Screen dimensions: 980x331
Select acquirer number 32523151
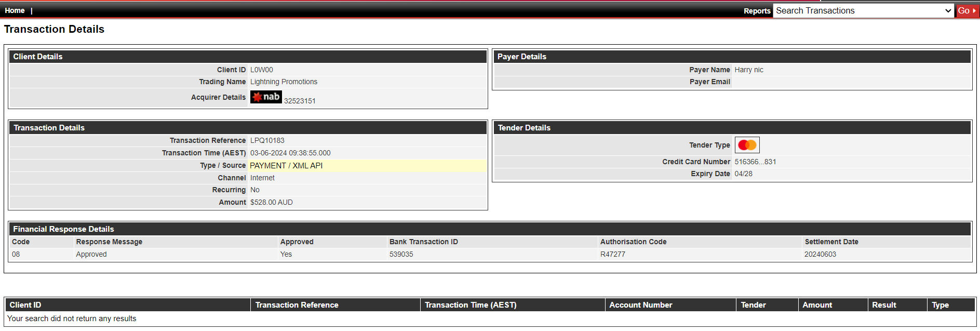[300, 101]
